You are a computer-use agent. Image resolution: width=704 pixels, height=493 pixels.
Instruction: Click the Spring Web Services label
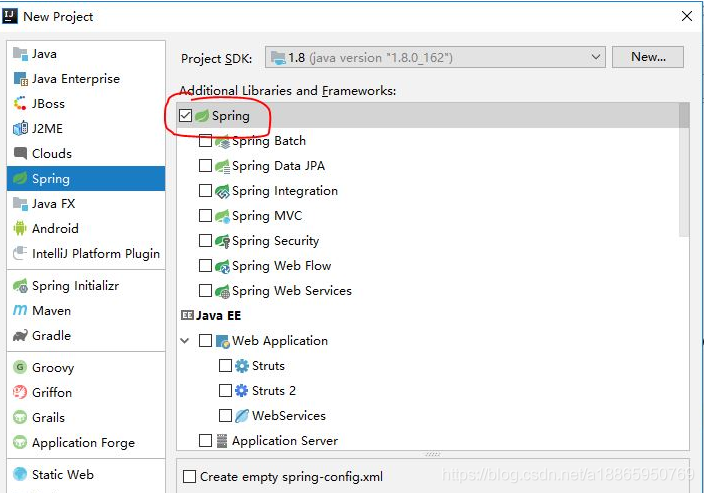coord(292,291)
